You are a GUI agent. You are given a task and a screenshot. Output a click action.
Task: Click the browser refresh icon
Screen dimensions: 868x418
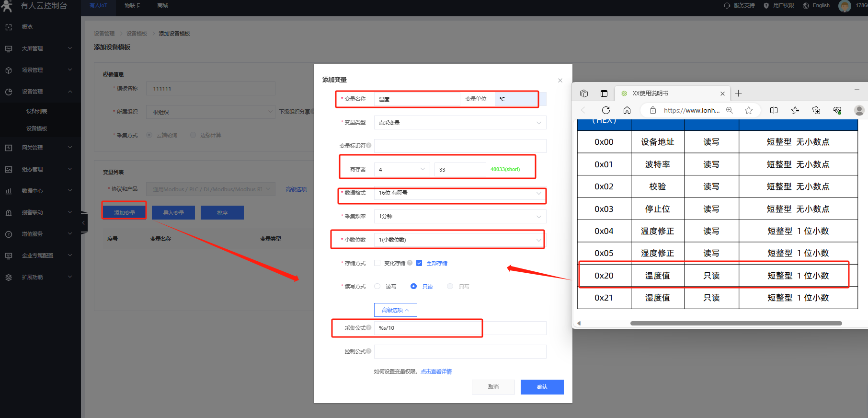tap(605, 110)
